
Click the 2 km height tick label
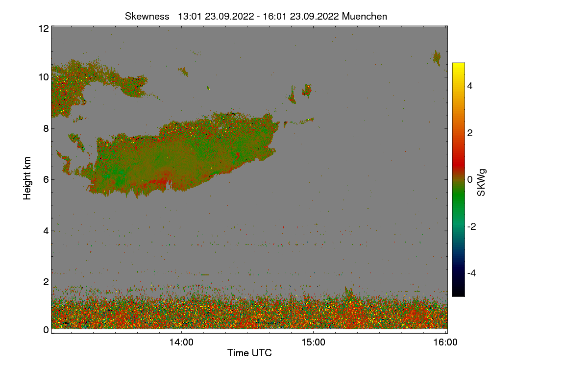click(46, 281)
